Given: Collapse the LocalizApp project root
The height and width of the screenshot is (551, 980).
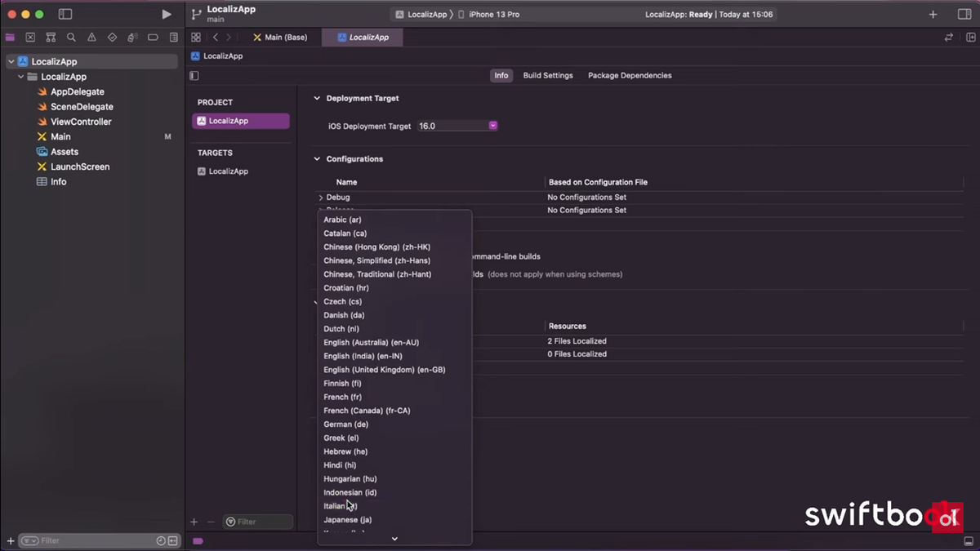Looking at the screenshot, I should [x=11, y=62].
